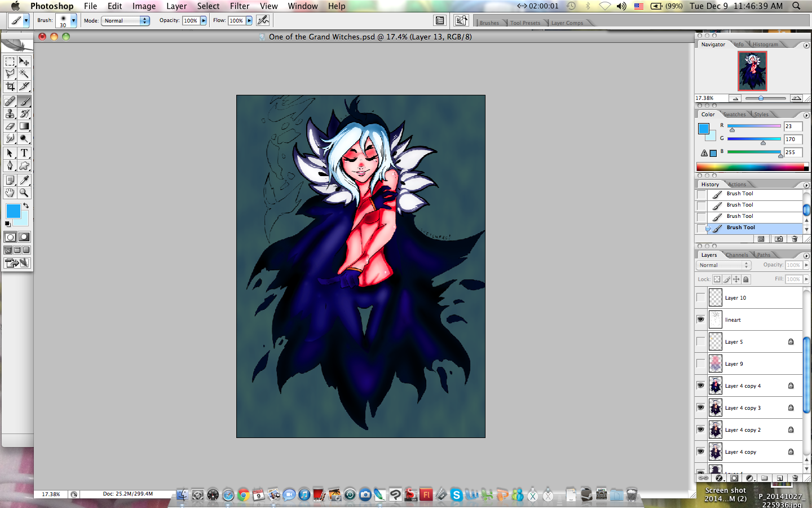Viewport: 812px width, 508px height.
Task: Select the Clone Stamp tool
Action: 10,114
